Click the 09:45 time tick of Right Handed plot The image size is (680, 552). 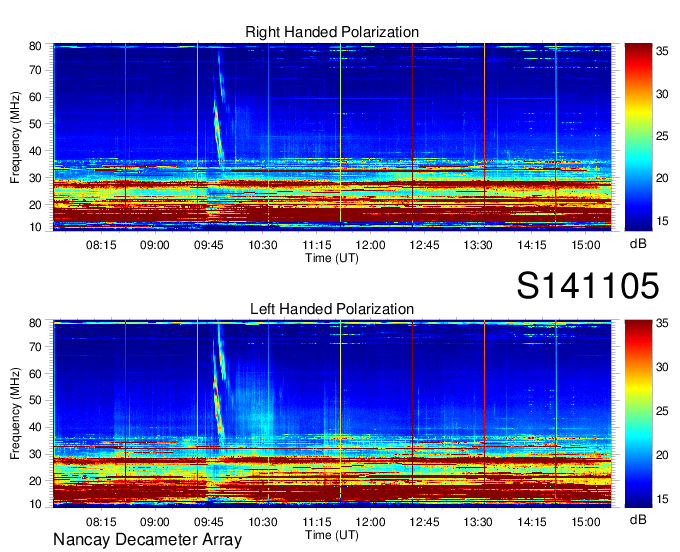[x=209, y=245]
